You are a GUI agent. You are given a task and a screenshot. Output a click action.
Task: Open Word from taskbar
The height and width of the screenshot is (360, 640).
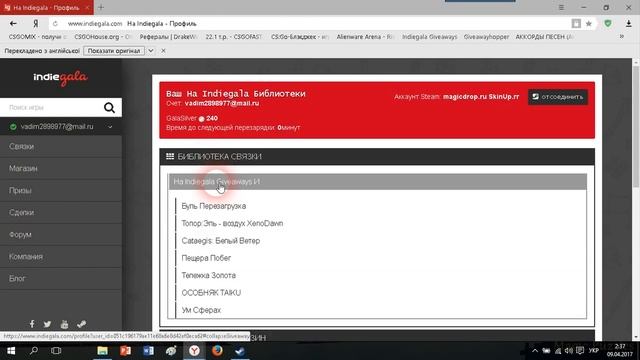click(x=148, y=351)
